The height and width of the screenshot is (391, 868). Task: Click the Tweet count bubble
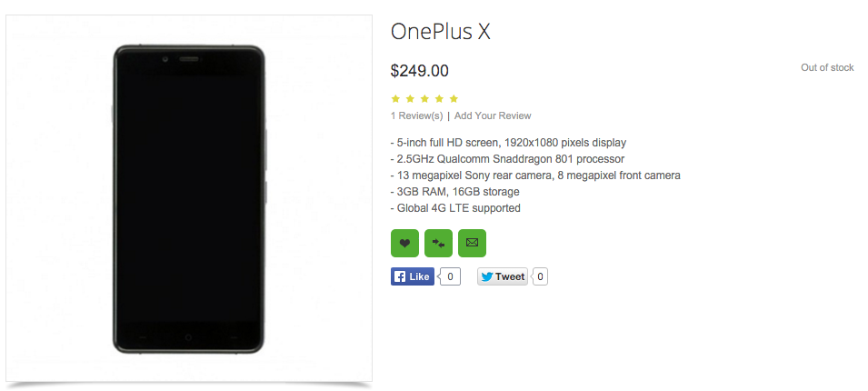540,276
